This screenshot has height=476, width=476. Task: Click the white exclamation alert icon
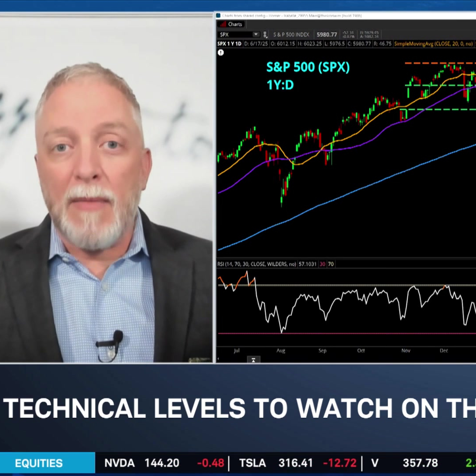click(x=221, y=53)
